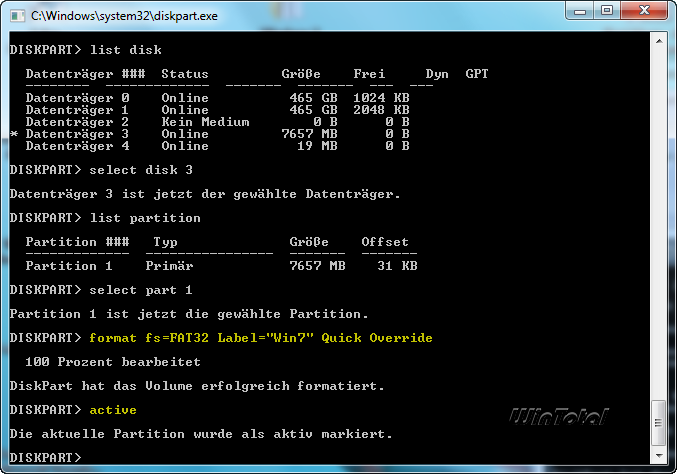Click the scrollbar up arrow
The image size is (677, 474).
click(x=659, y=41)
